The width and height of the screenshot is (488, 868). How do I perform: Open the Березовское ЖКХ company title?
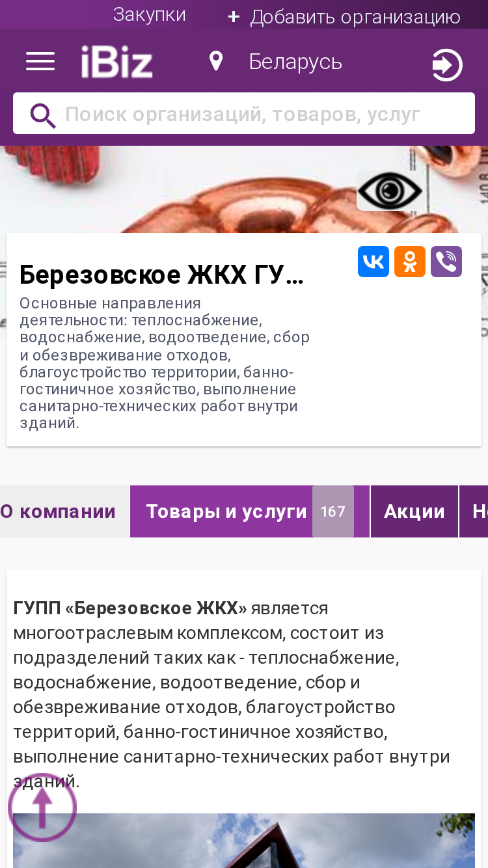pos(162,276)
